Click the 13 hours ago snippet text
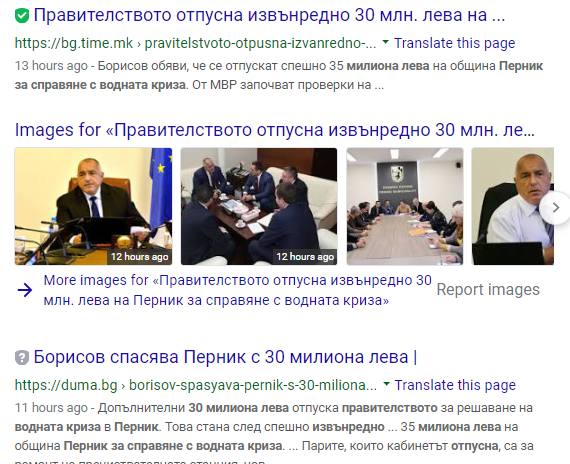The width and height of the screenshot is (570, 464). tap(51, 66)
